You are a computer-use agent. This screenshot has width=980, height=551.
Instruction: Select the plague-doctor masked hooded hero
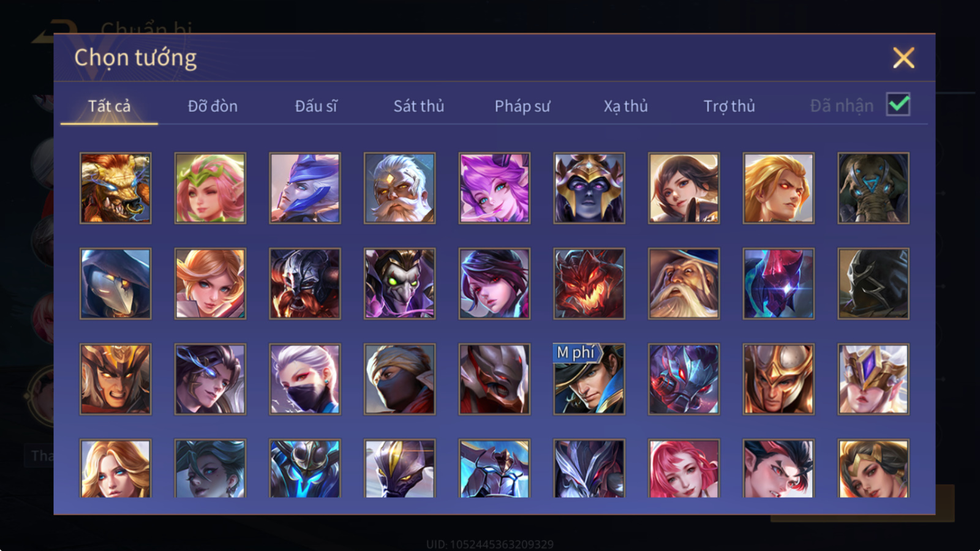(x=115, y=283)
